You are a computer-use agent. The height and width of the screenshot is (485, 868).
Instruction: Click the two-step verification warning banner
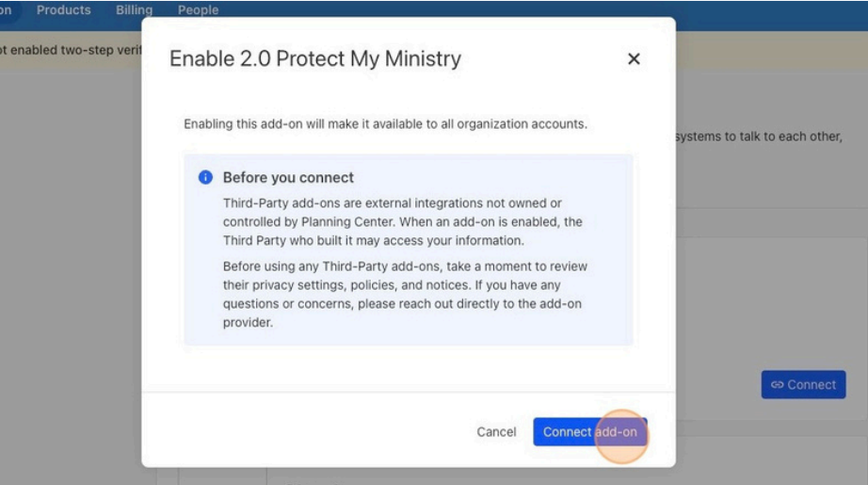71,50
